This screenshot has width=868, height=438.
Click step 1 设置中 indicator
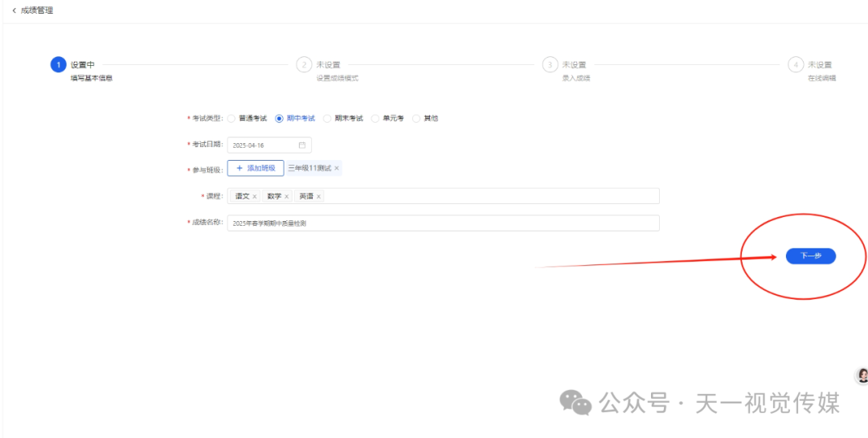click(x=58, y=65)
